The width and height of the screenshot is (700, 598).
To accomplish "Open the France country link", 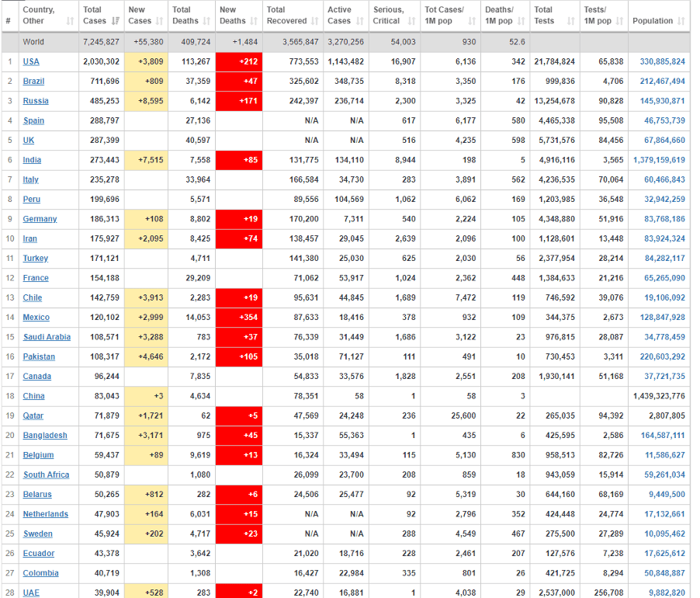I will (x=36, y=278).
